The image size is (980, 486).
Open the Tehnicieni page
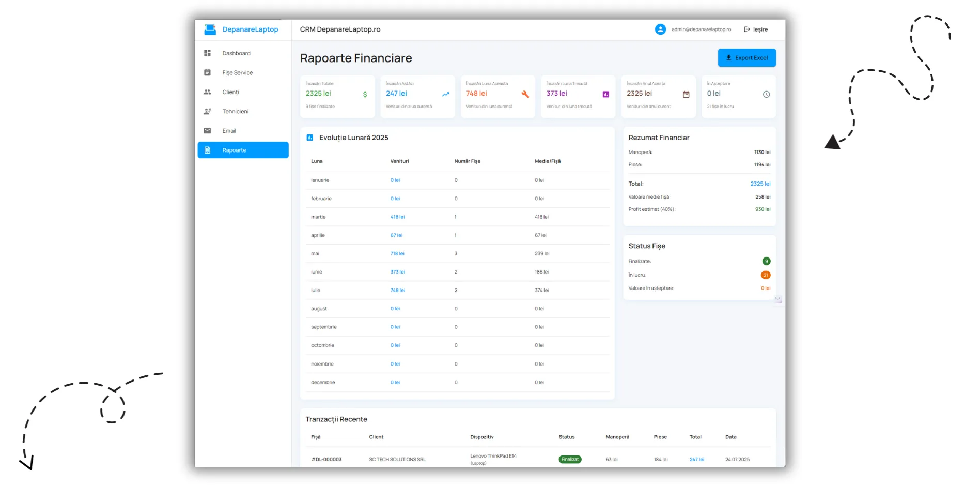coord(243,111)
